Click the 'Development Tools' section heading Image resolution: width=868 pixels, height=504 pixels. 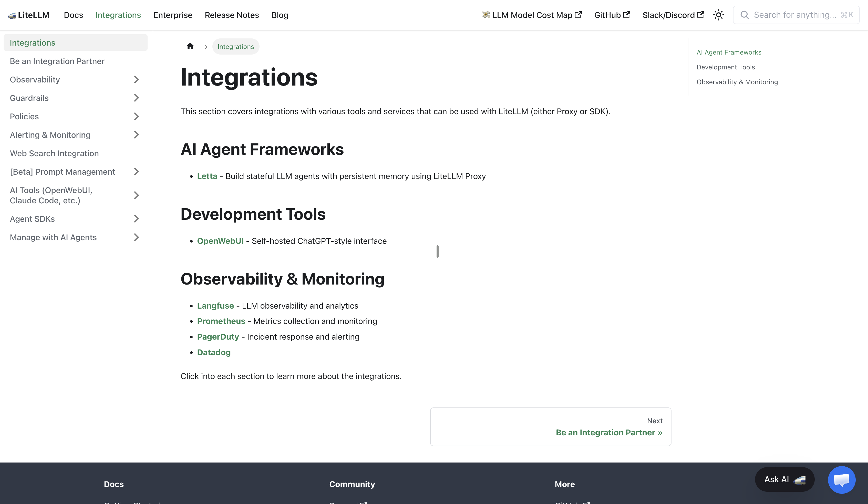(x=253, y=214)
